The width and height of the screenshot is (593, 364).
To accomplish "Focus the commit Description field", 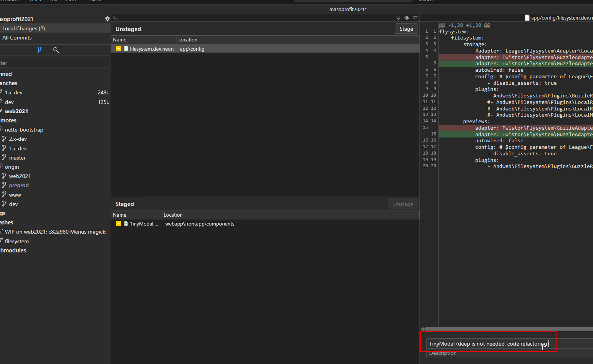I will [x=510, y=353].
